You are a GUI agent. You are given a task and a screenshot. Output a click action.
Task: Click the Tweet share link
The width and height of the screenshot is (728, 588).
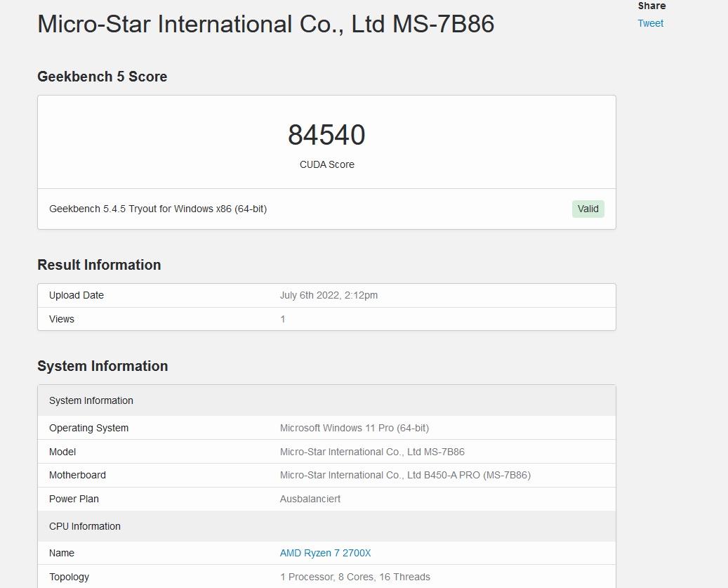650,23
